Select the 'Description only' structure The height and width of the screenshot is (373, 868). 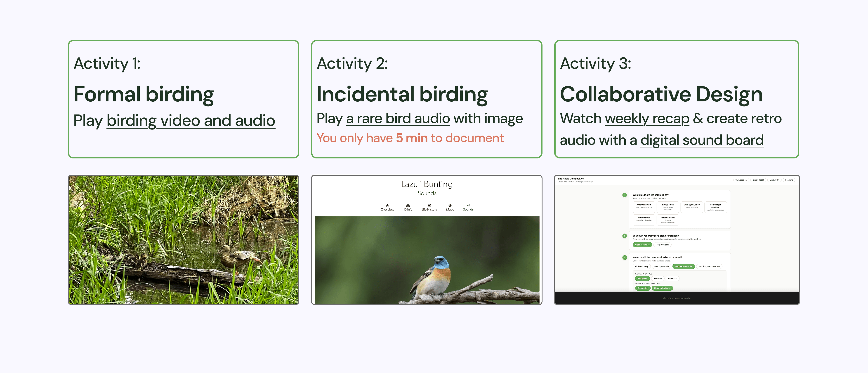click(x=661, y=266)
